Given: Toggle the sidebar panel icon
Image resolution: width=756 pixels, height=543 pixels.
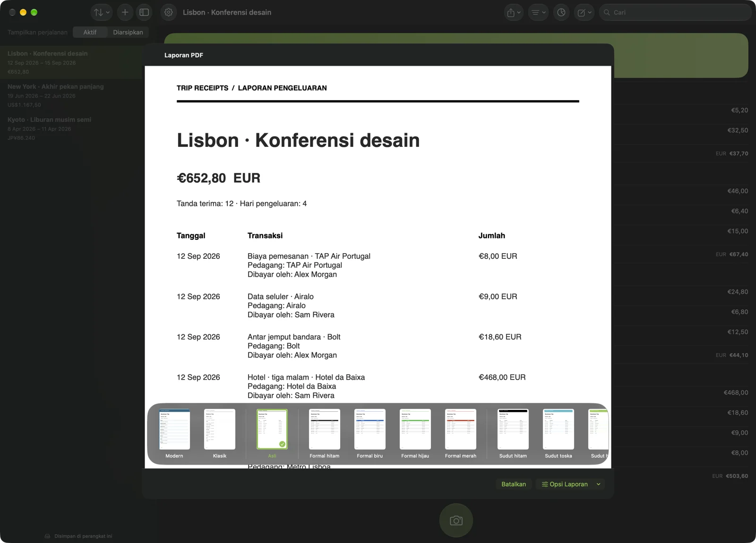Looking at the screenshot, I should (144, 13).
